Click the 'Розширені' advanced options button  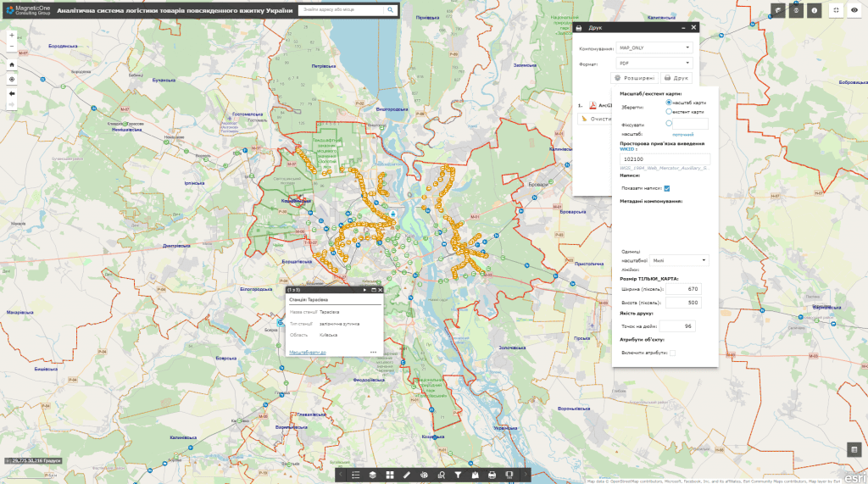634,78
